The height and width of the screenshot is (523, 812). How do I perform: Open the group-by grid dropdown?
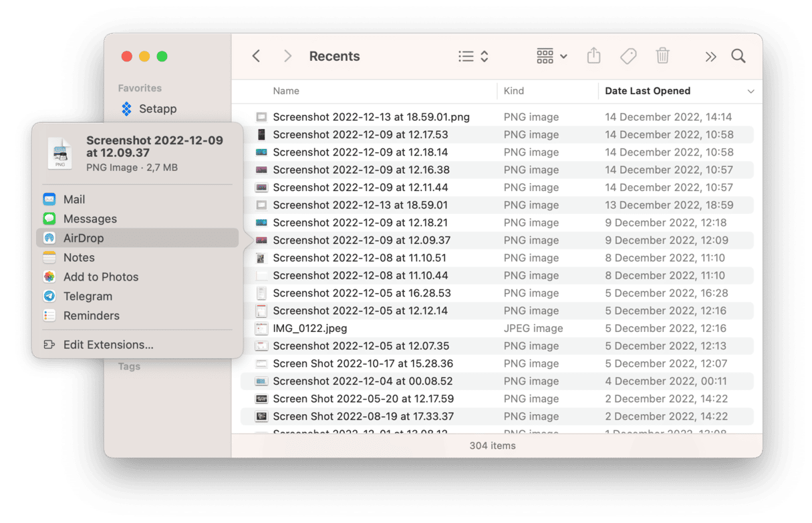(552, 57)
